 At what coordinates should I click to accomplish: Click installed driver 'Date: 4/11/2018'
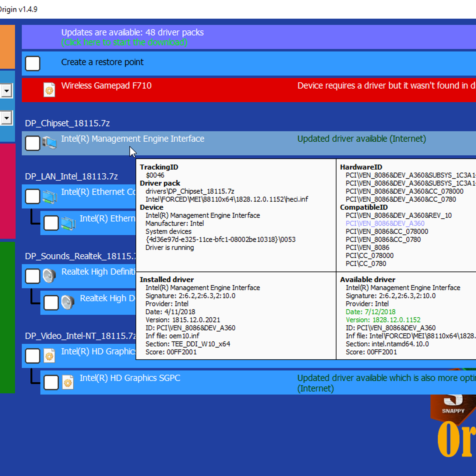pyautogui.click(x=170, y=312)
